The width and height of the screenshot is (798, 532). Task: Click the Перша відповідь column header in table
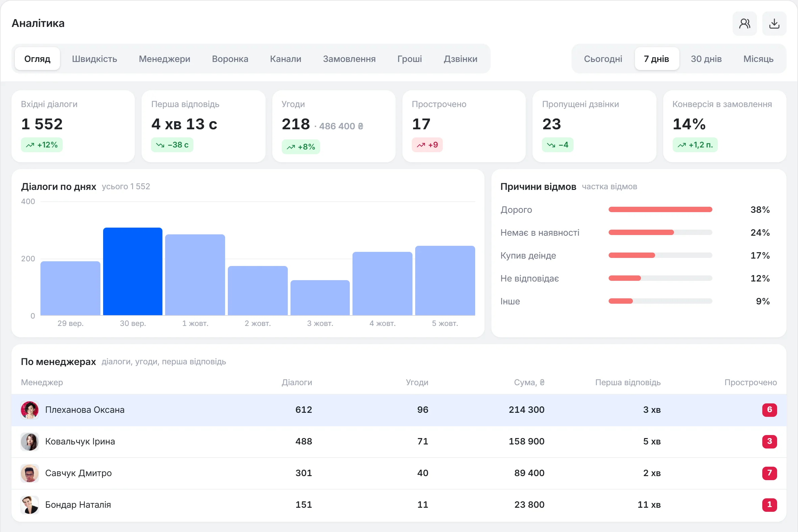(628, 383)
